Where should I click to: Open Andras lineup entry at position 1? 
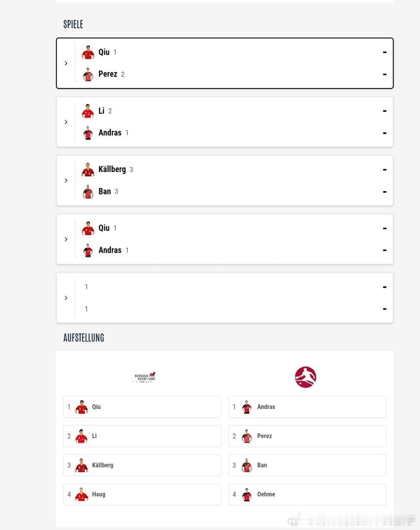point(307,407)
